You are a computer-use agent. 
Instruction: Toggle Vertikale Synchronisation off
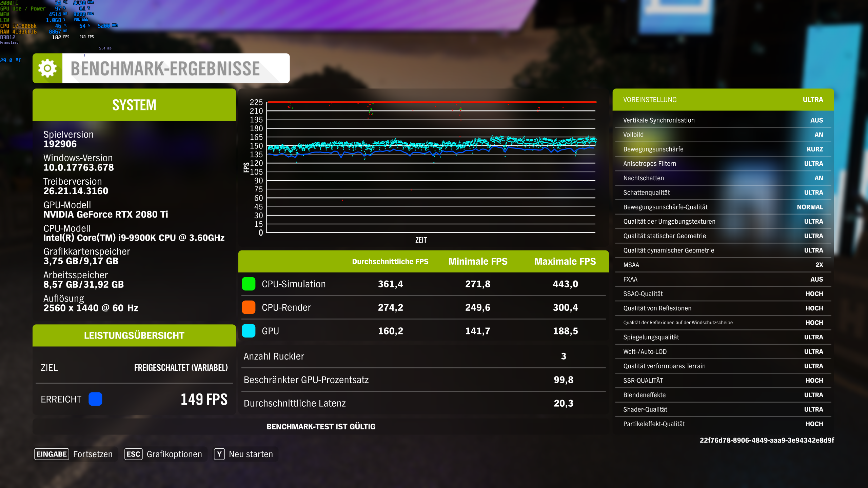[723, 120]
